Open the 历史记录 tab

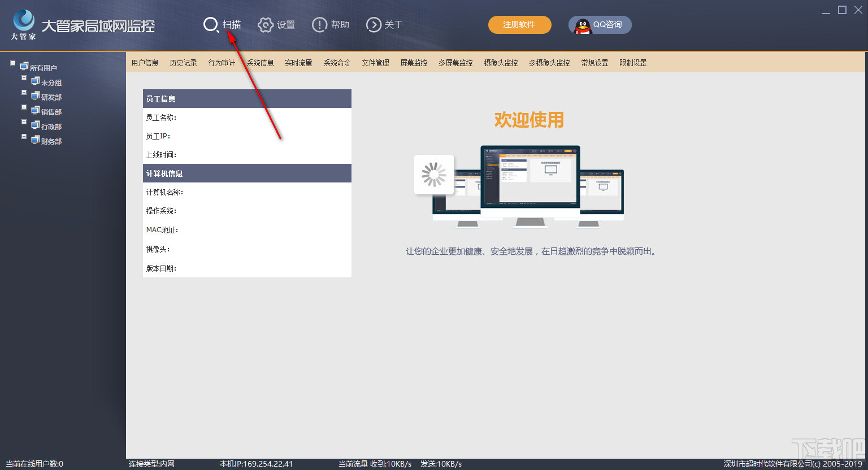click(183, 63)
